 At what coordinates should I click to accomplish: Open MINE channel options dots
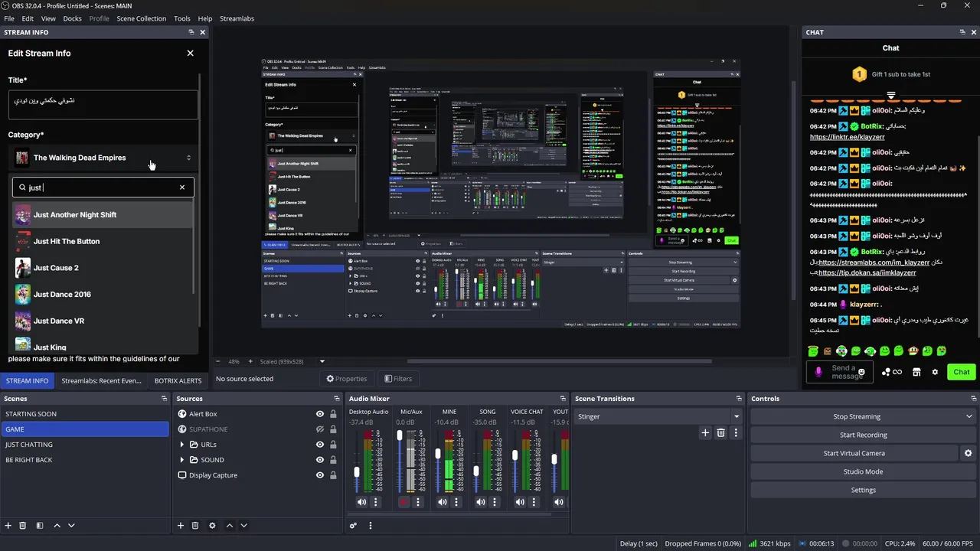(x=456, y=502)
